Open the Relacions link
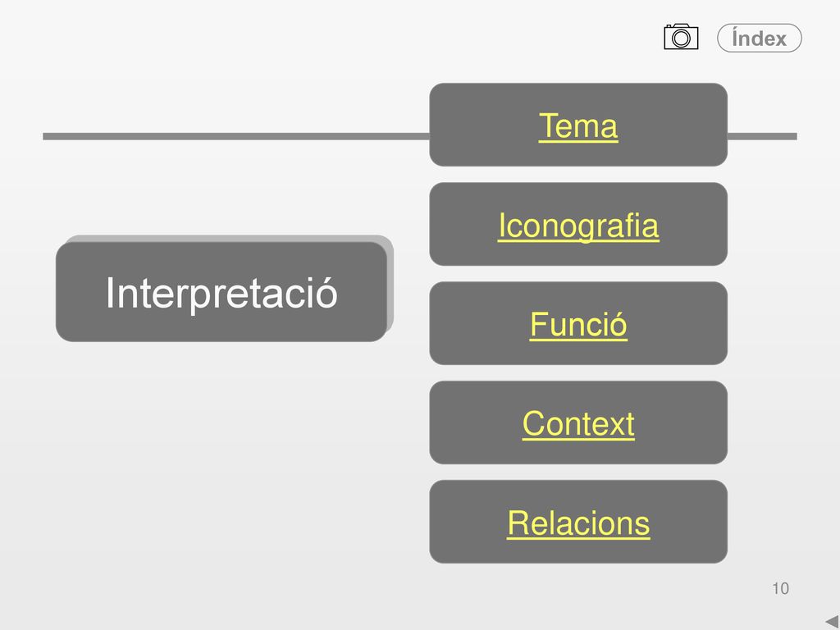The image size is (840, 630). coord(578,523)
